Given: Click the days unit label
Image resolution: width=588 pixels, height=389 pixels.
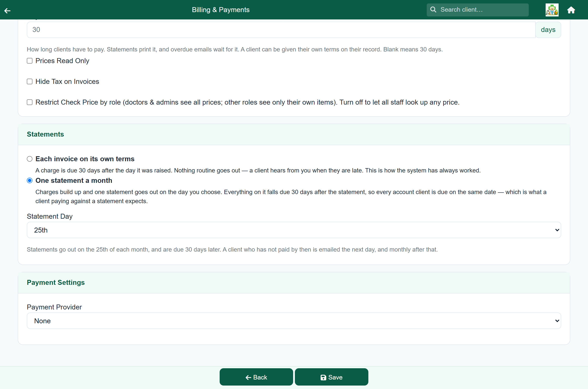Looking at the screenshot, I should point(548,30).
